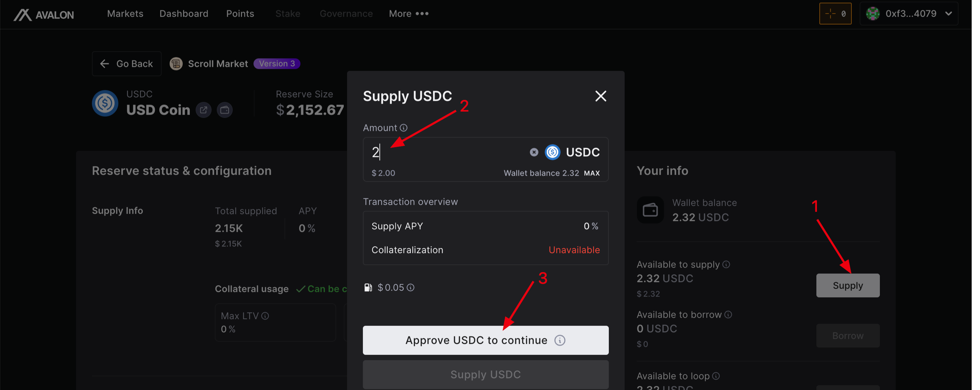
Task: Click the Amount info icon
Action: point(403,128)
